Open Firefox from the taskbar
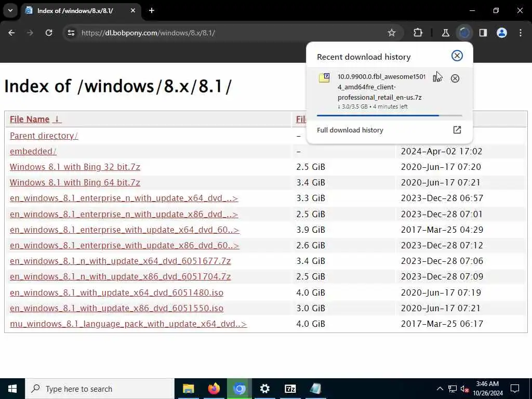532x399 pixels. pyautogui.click(x=214, y=389)
